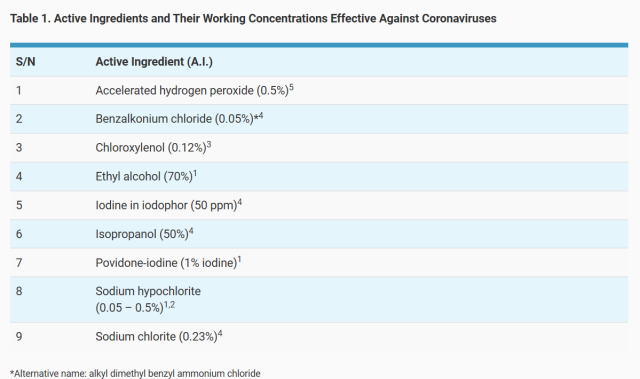Select the S/N column header
Screen dimensions: 640x379
25,62
